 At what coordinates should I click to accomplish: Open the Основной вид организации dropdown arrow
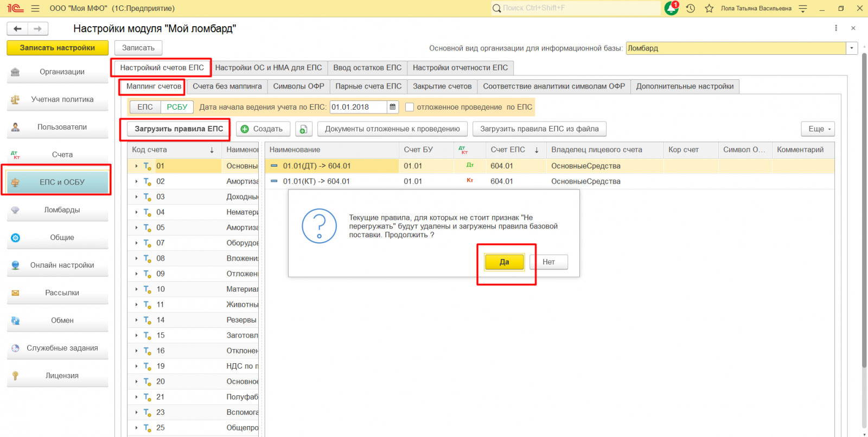tap(852, 48)
